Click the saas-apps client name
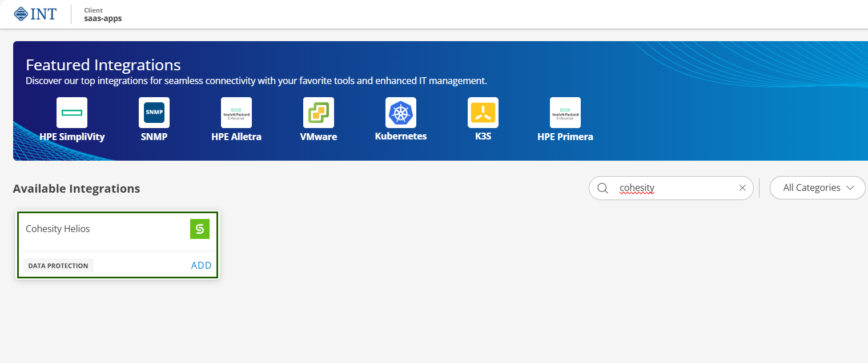This screenshot has height=363, width=868. [x=103, y=18]
